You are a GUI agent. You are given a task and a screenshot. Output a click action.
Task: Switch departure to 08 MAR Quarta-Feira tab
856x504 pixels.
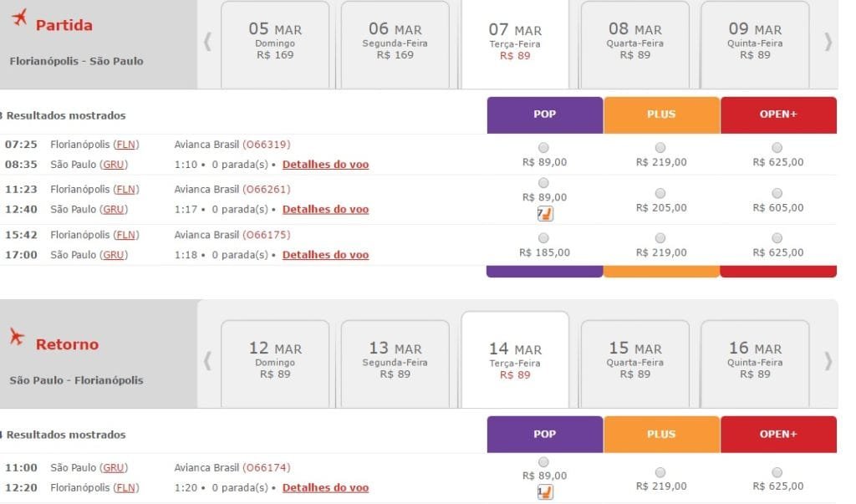click(x=635, y=43)
